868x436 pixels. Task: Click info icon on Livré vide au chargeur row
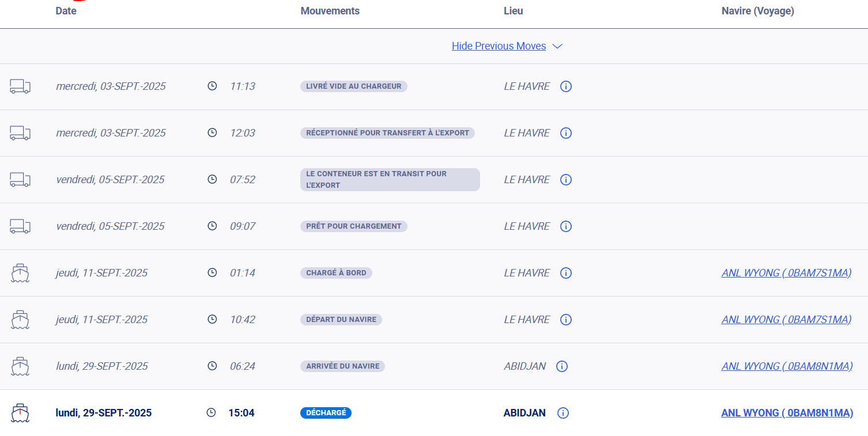click(x=566, y=86)
